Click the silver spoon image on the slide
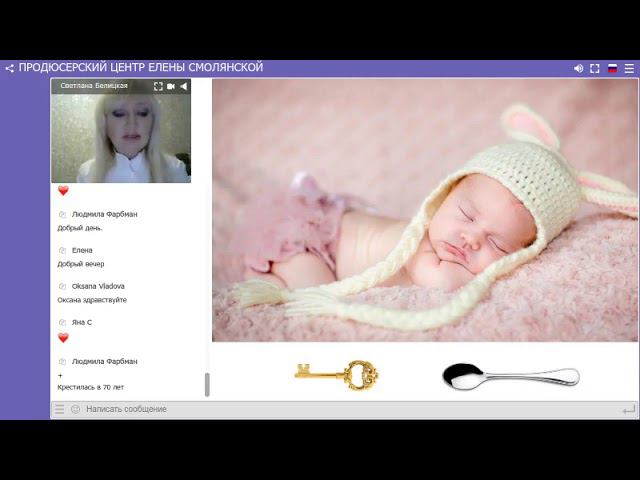The image size is (640, 480). point(510,376)
